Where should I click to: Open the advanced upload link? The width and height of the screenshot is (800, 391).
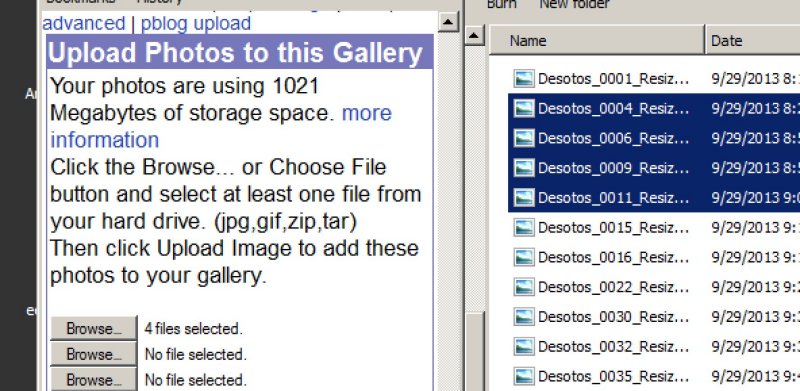click(x=84, y=23)
